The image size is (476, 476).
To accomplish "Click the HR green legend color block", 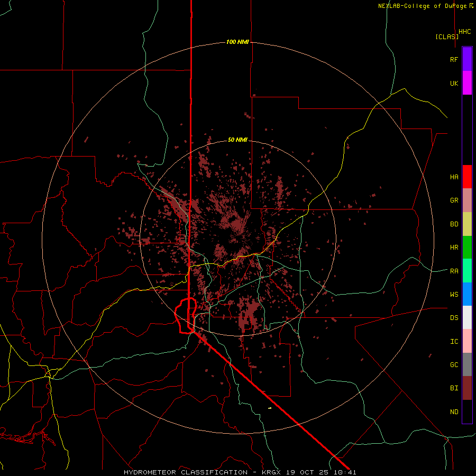I will pos(467,248).
